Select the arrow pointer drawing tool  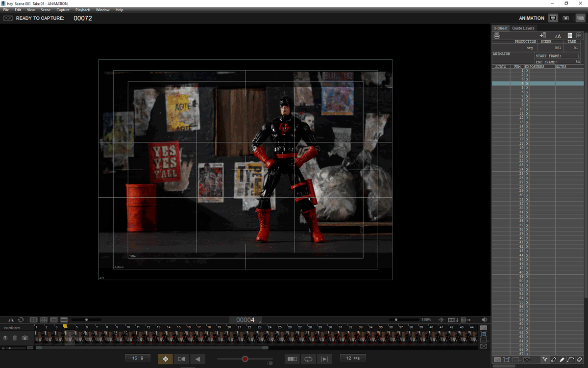tap(544, 360)
